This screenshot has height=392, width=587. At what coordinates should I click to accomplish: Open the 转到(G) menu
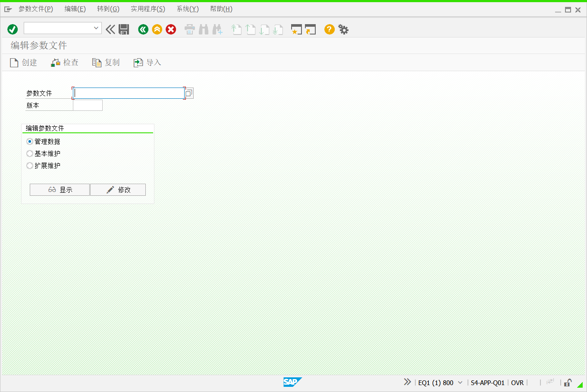tap(108, 9)
